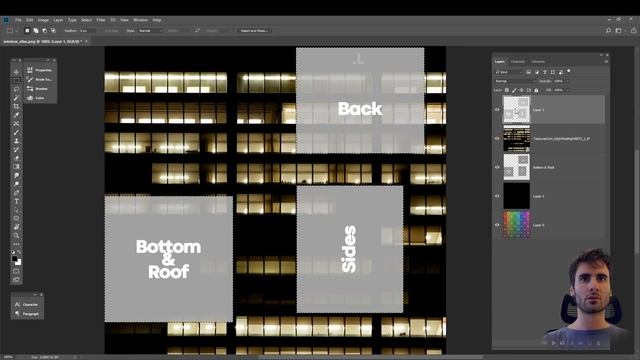The image size is (640, 360).
Task: Open the Style dropdown in options bar
Action: click(150, 31)
